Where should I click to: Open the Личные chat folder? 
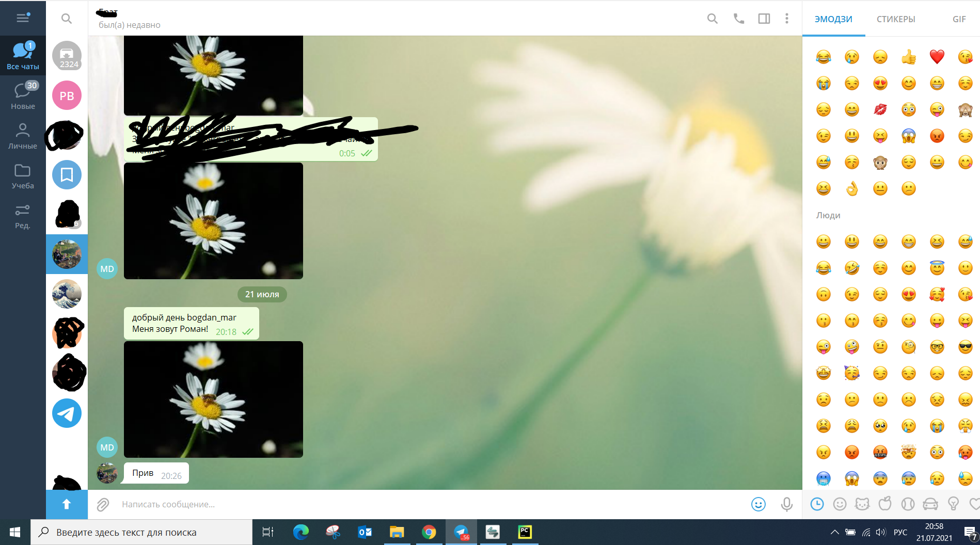pos(23,135)
